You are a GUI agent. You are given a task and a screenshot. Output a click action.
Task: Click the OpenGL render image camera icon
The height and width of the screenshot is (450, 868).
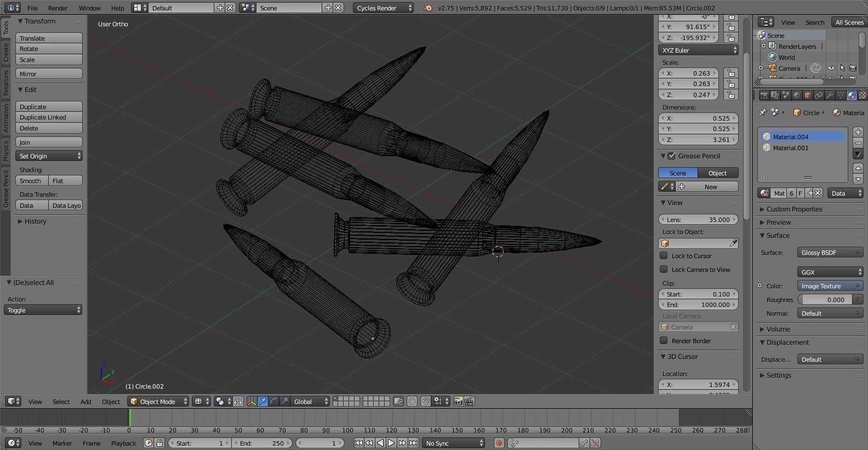[459, 402]
